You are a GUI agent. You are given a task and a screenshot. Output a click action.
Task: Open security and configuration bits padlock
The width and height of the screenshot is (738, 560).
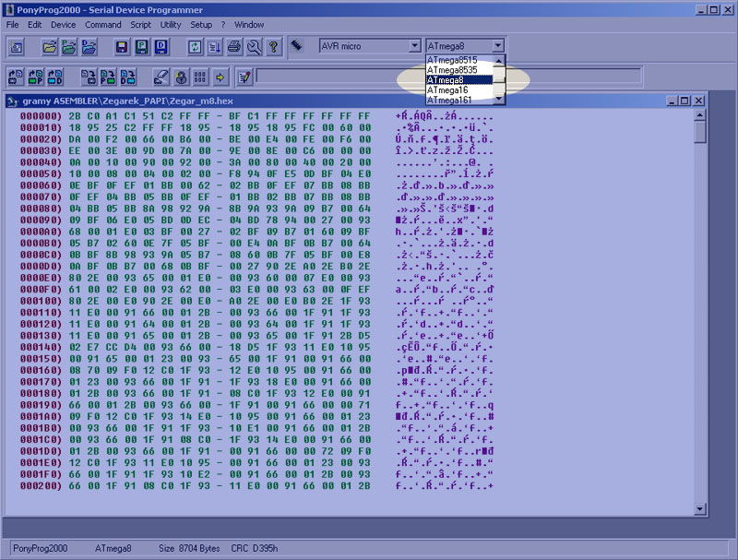tap(181, 77)
